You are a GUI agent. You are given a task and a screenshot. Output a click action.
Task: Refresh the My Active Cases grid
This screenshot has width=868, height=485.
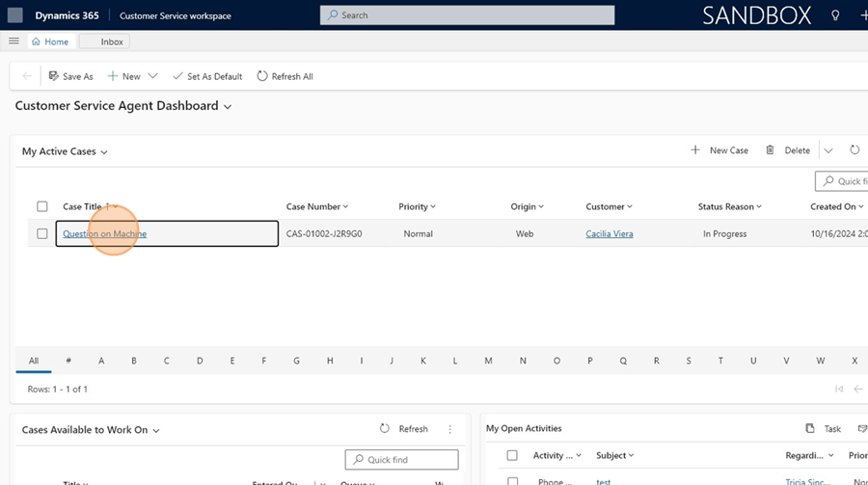pyautogui.click(x=854, y=150)
